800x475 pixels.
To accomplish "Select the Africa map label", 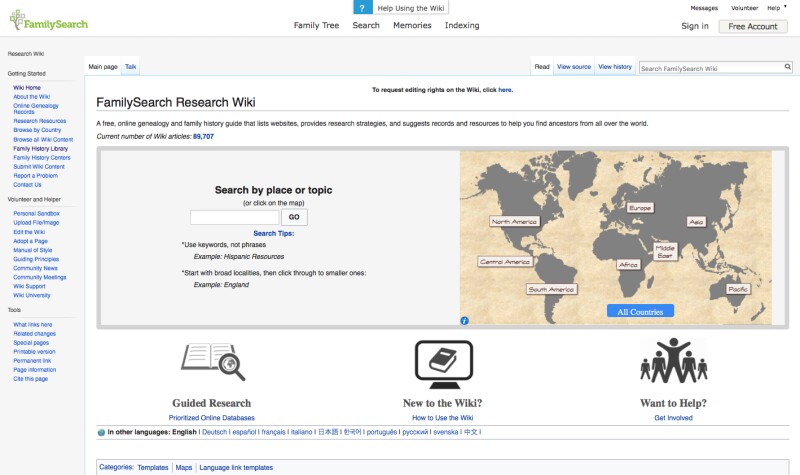I will click(628, 265).
